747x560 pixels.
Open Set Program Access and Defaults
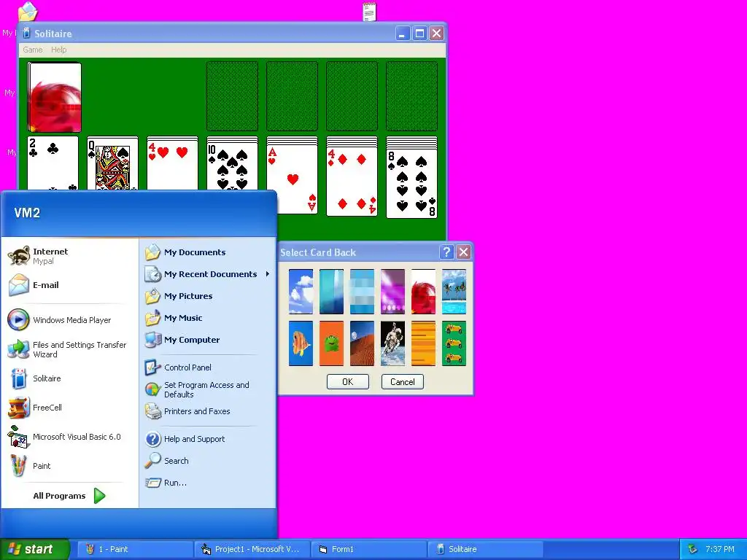pyautogui.click(x=208, y=389)
